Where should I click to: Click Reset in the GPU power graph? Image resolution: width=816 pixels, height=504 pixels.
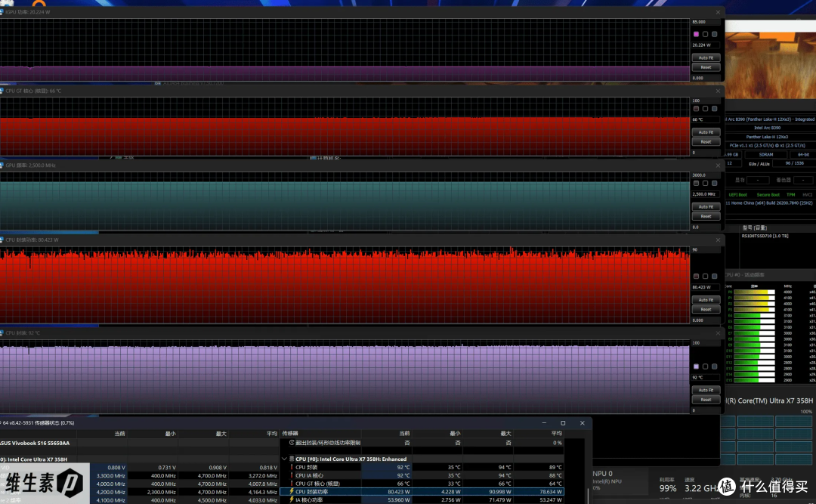706,67
